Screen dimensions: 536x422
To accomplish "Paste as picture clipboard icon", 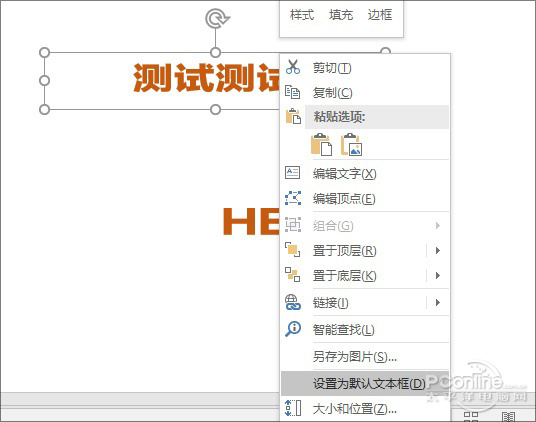I will point(351,145).
